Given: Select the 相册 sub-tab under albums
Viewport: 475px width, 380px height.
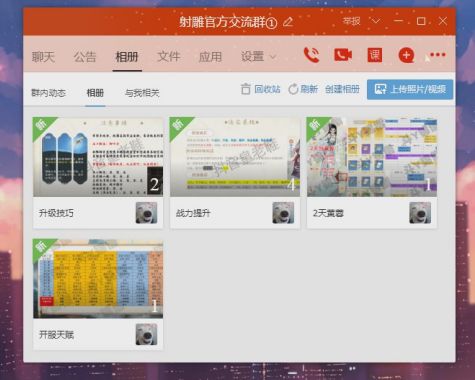Looking at the screenshot, I should tap(95, 93).
